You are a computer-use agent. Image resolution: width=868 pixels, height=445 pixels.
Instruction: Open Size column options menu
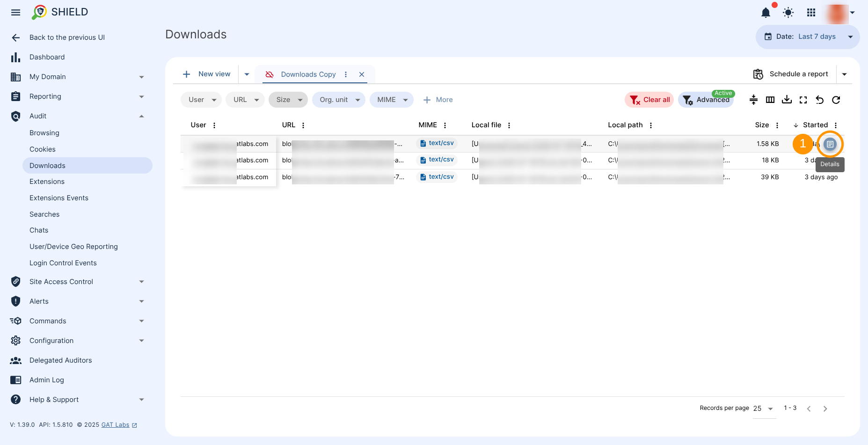point(777,125)
